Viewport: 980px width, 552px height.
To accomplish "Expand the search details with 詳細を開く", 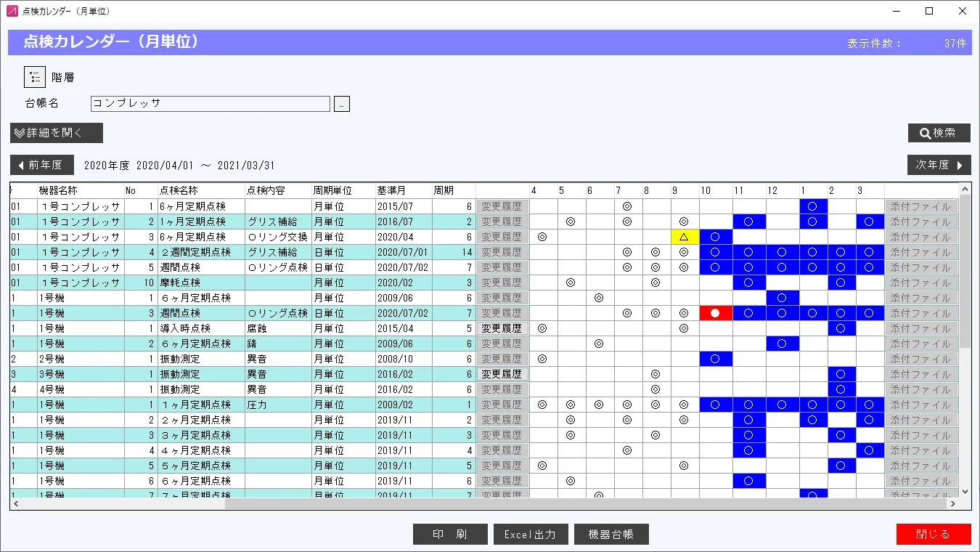I will click(56, 133).
